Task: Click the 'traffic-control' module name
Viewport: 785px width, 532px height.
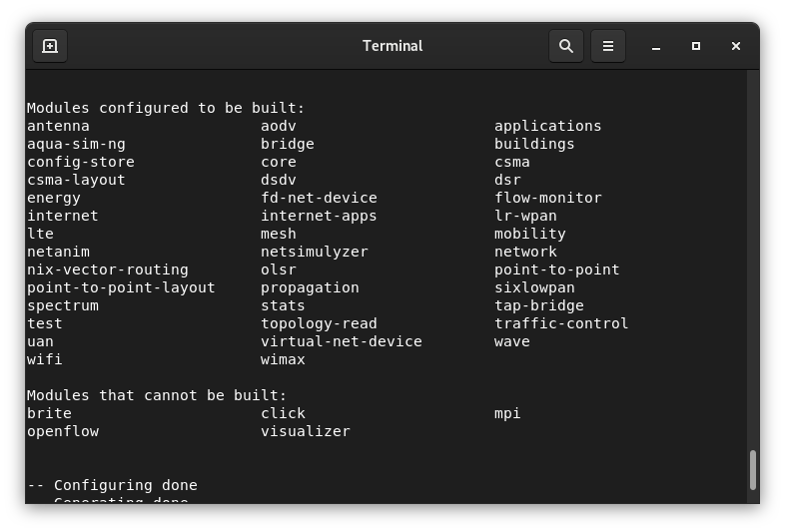Action: click(x=561, y=323)
